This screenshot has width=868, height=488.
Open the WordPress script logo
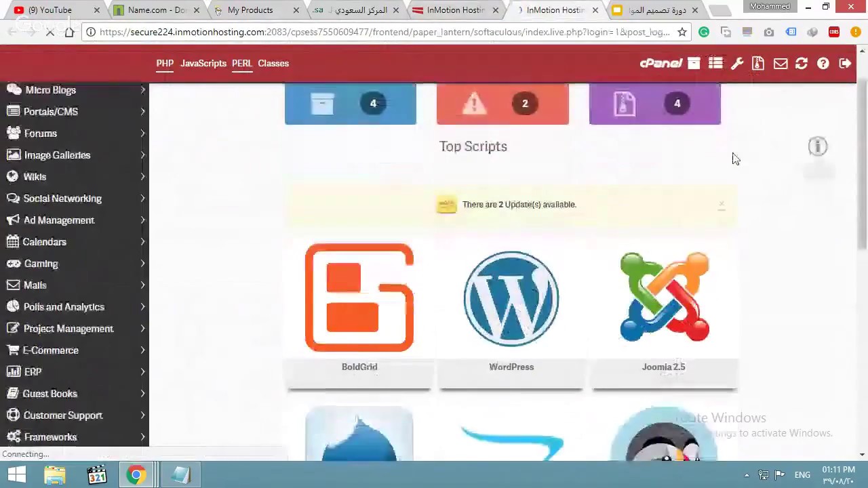coord(511,298)
